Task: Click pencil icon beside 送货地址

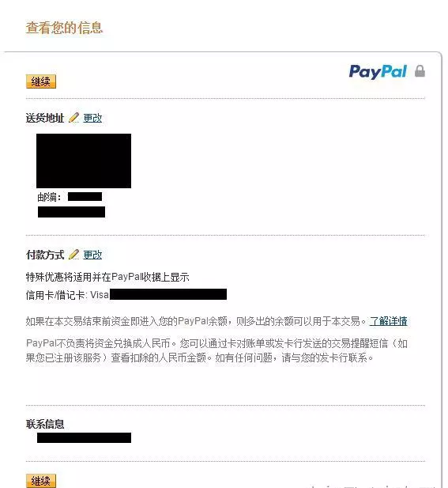Action: pos(73,118)
